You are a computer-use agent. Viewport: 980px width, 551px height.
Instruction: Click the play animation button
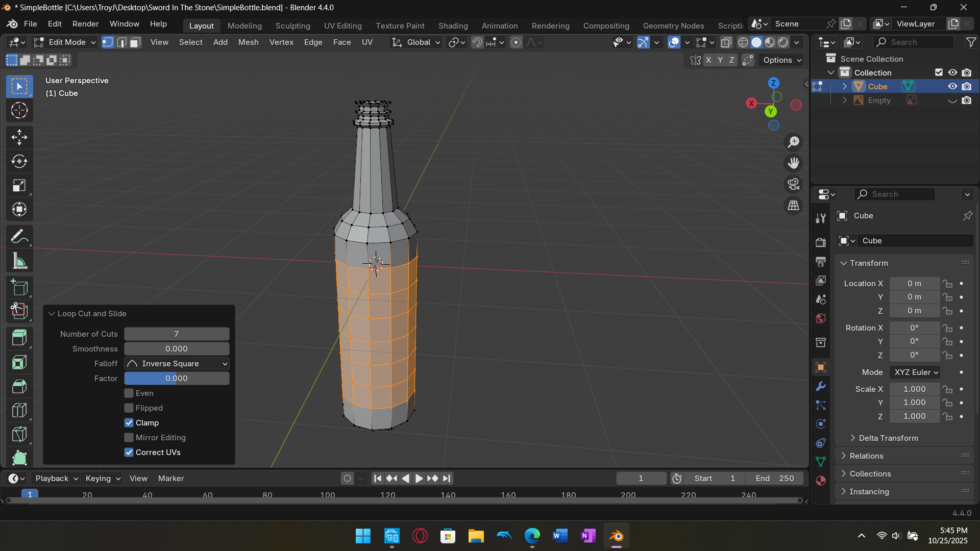(x=419, y=479)
